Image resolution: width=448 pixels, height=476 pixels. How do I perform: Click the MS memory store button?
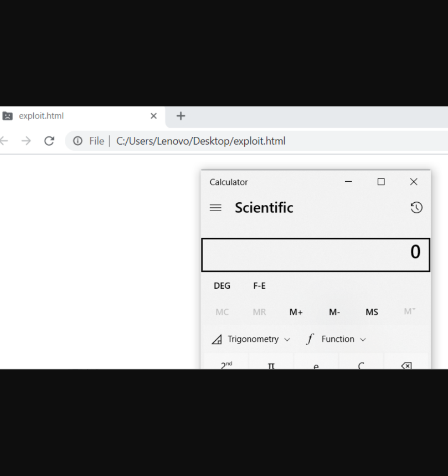click(x=372, y=312)
